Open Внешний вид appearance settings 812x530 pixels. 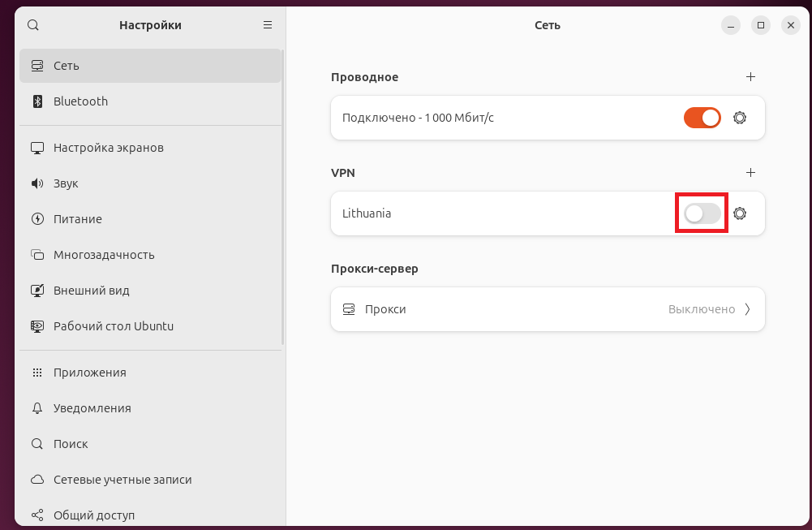tap(92, 291)
